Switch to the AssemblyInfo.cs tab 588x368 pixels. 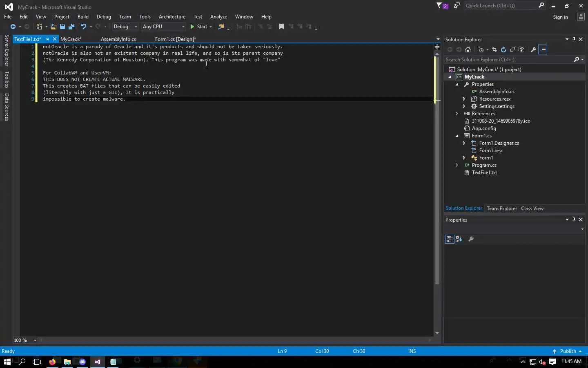tap(118, 39)
